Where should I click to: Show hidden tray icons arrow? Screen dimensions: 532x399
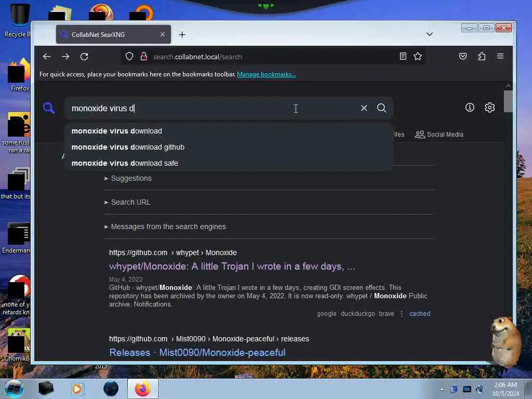click(442, 390)
